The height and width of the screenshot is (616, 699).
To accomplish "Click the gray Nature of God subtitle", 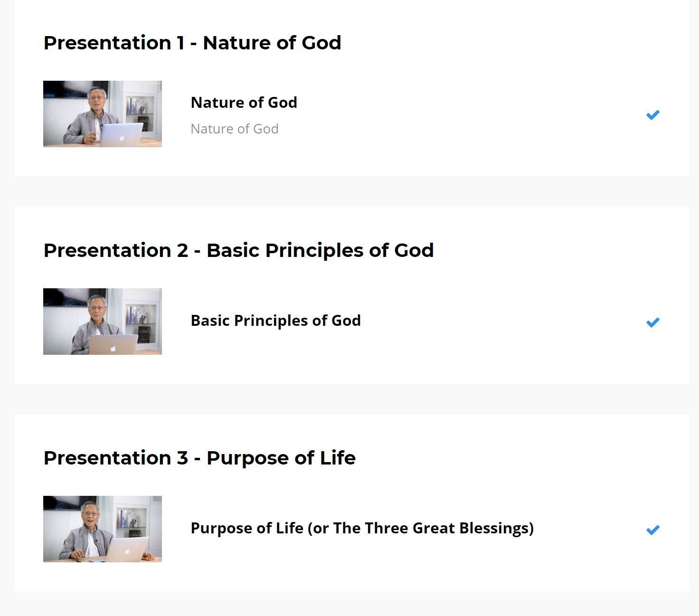I will coord(235,129).
